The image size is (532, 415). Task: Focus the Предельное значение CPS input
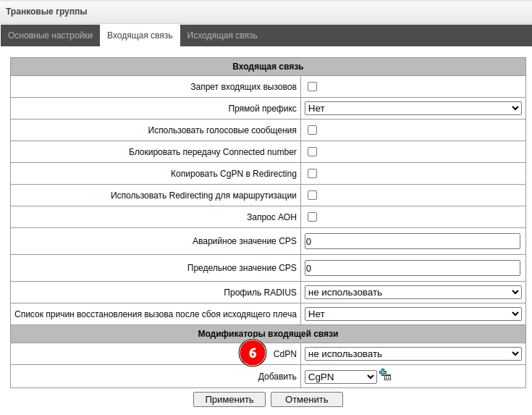tap(413, 268)
